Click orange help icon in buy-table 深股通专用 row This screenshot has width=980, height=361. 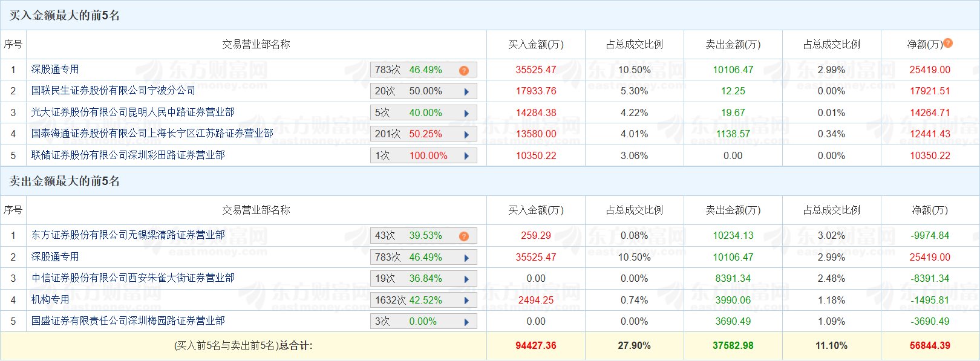pos(464,71)
